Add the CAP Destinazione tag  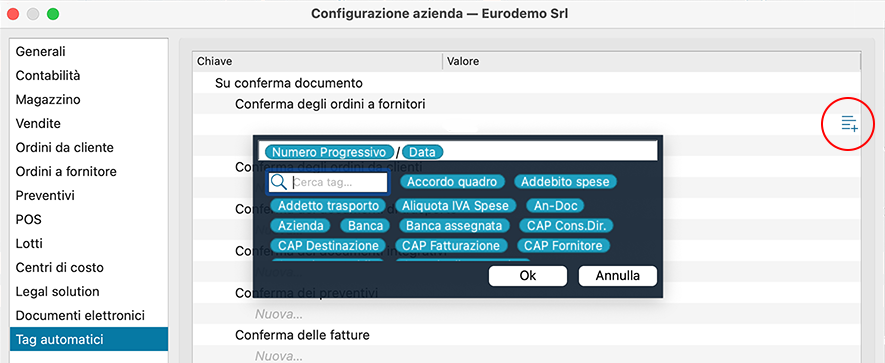[x=328, y=246]
